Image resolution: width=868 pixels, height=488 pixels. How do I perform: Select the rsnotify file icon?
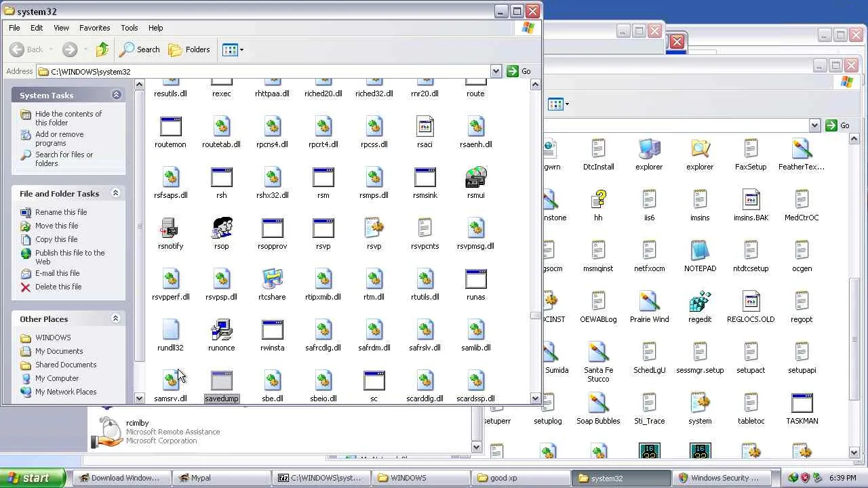coord(171,228)
